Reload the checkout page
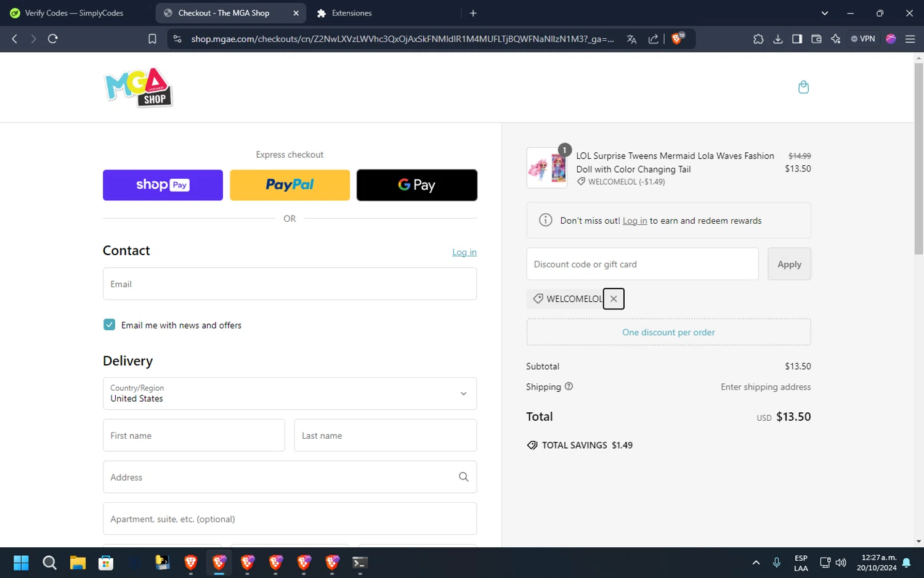 click(x=53, y=39)
